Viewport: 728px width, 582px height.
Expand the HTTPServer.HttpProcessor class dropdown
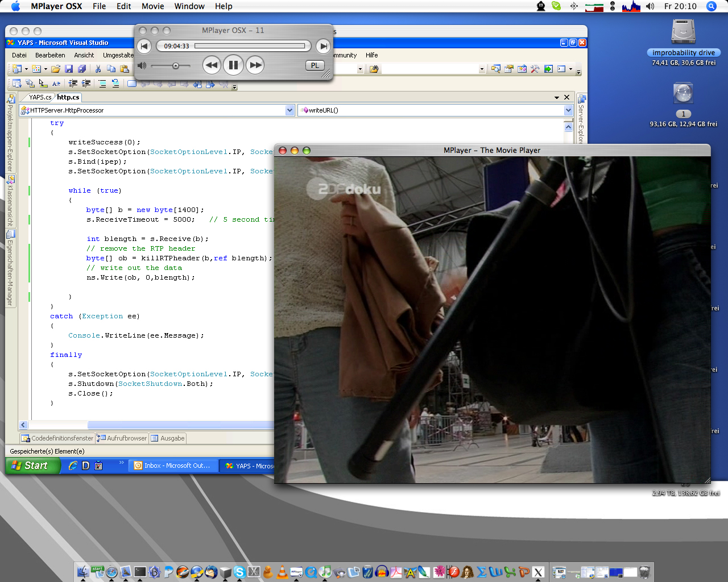tap(290, 110)
